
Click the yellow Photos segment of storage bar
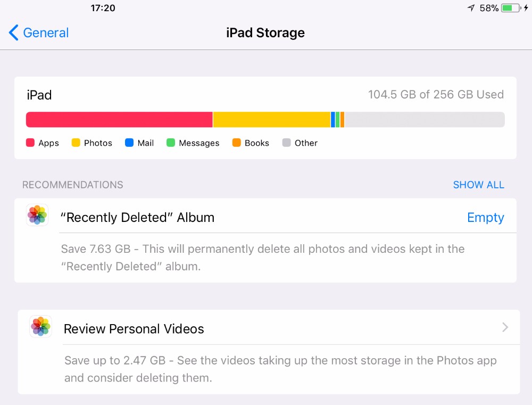click(271, 120)
